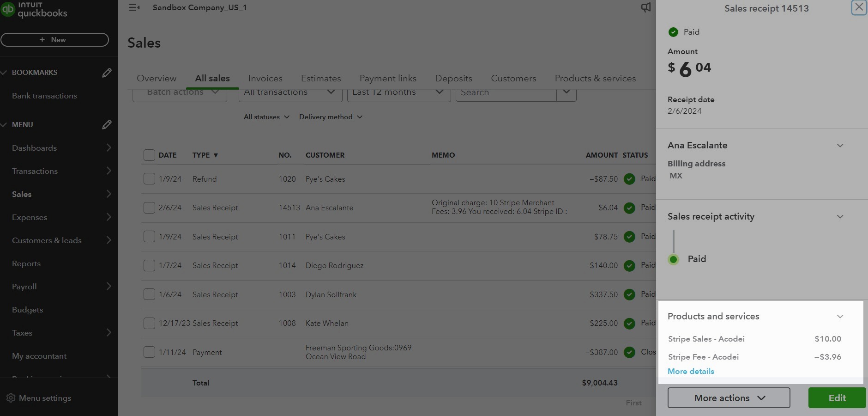868x416 pixels.
Task: Switch to the Invoices tab
Action: [265, 79]
